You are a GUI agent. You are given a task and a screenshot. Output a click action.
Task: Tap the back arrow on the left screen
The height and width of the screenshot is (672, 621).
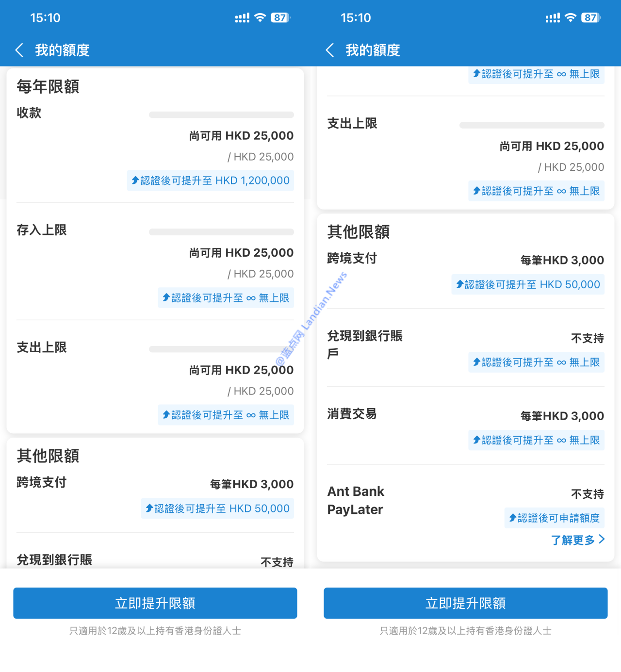coord(19,50)
